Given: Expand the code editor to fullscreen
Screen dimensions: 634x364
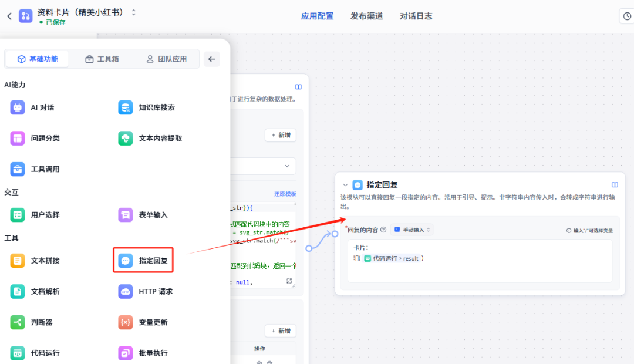Looking at the screenshot, I should click(x=289, y=281).
